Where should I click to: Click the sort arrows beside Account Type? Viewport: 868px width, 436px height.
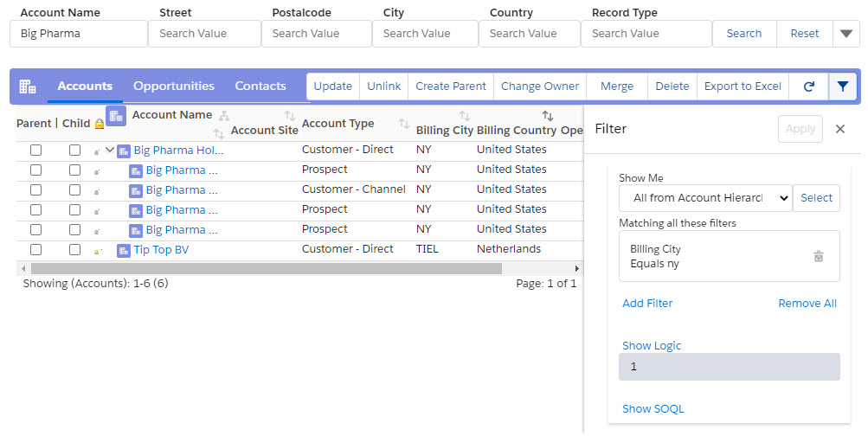(404, 124)
